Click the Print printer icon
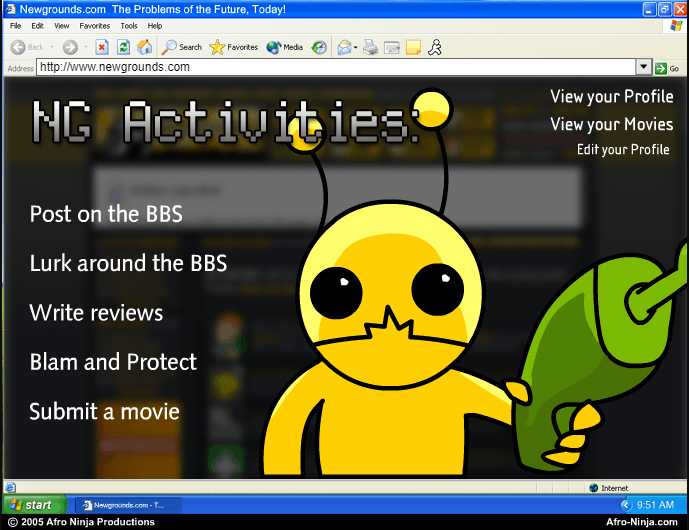 click(370, 47)
